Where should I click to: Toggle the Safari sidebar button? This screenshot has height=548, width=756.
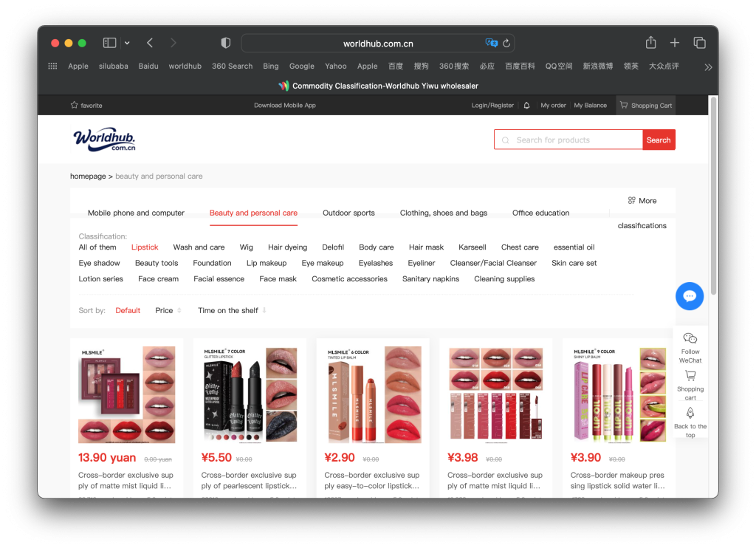[x=109, y=43]
